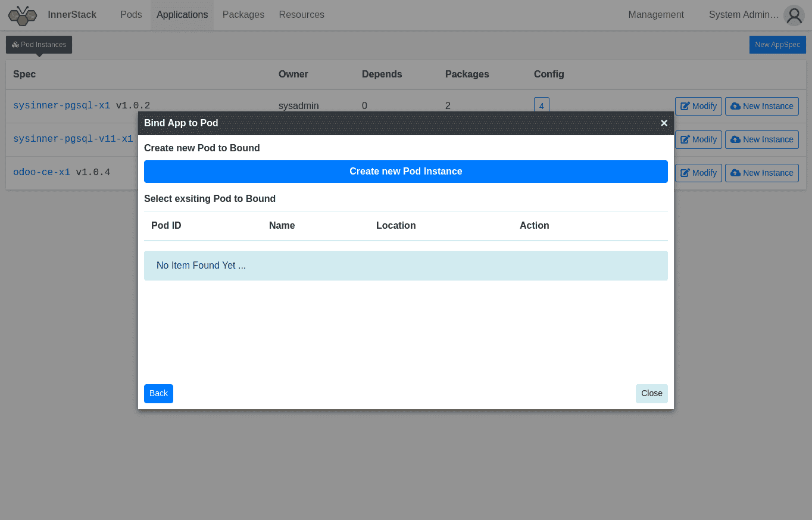Viewport: 812px width, 520px height.
Task: Click New Instance for sysinner-pgsql-x1
Action: click(762, 106)
